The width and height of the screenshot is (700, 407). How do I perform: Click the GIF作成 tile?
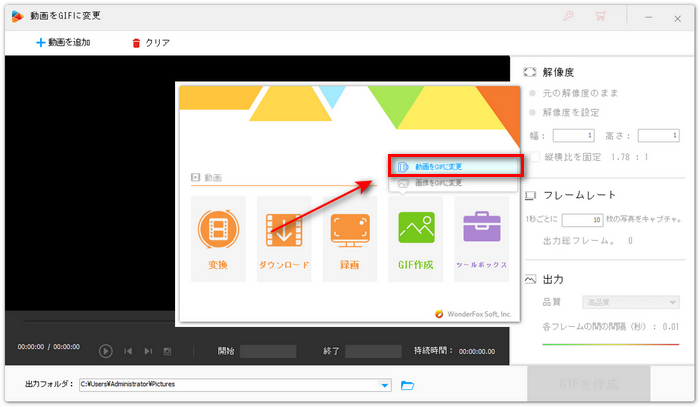415,238
